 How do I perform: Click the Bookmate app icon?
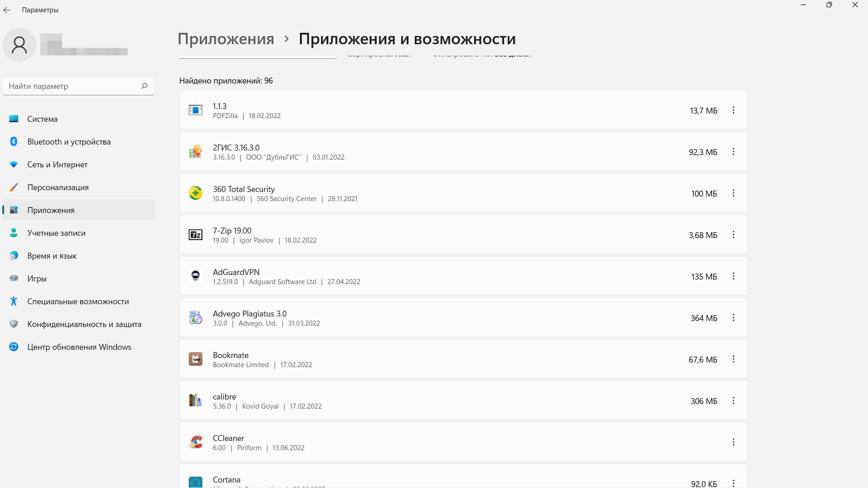(x=196, y=359)
